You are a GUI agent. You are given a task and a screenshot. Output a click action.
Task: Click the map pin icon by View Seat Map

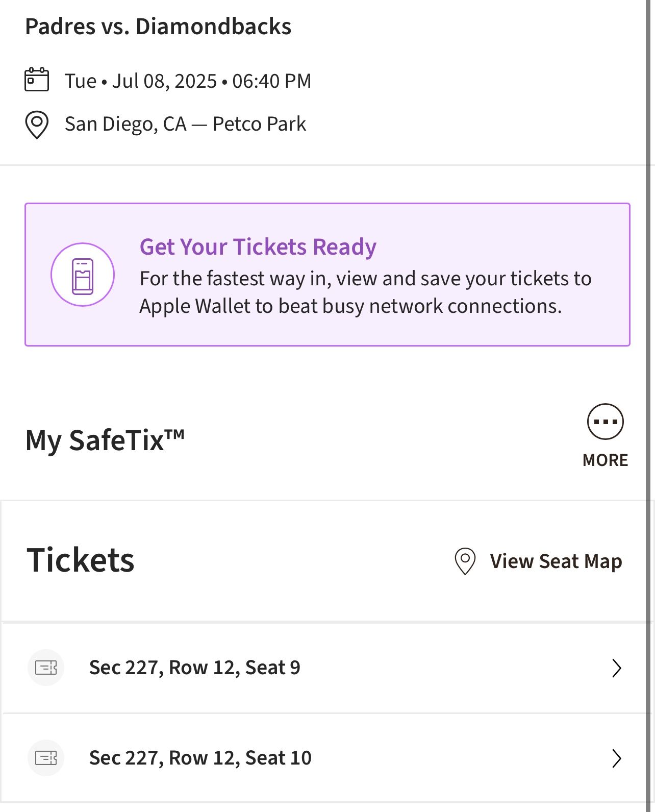click(465, 561)
